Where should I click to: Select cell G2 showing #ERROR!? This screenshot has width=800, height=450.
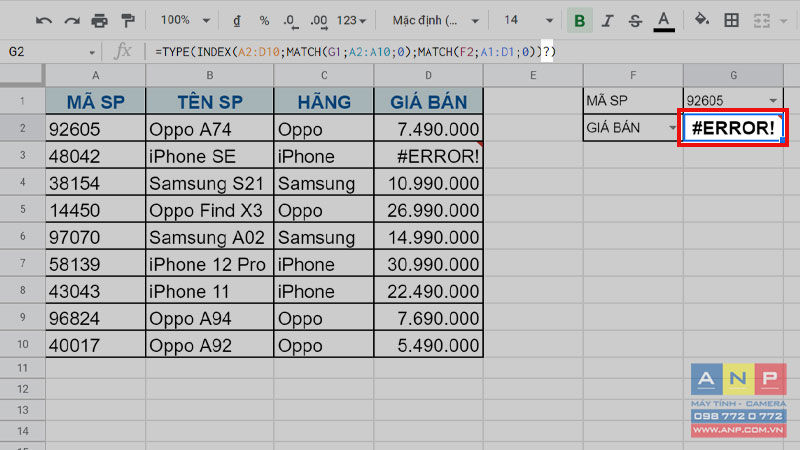(733, 128)
